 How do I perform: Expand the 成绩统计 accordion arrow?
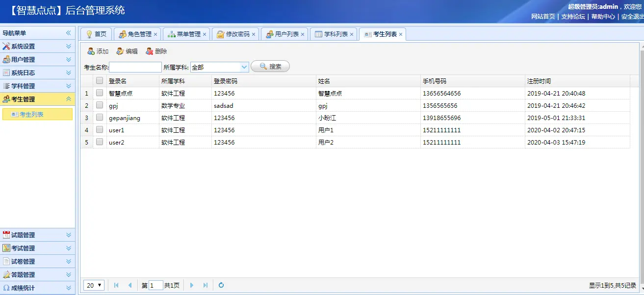(69, 288)
